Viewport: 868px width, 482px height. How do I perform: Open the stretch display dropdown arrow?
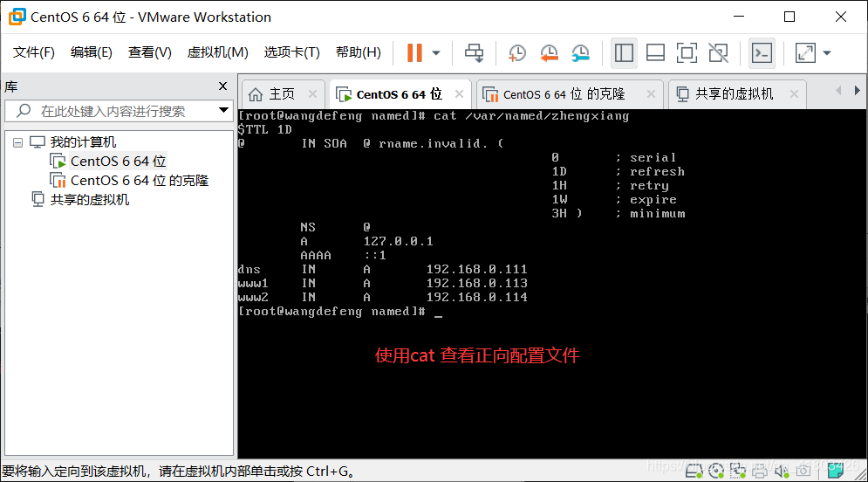click(x=827, y=53)
